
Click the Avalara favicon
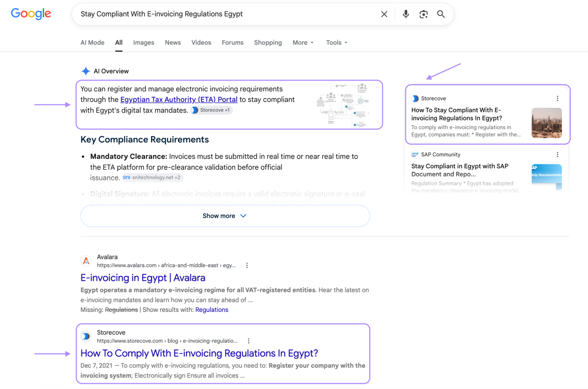tap(86, 261)
